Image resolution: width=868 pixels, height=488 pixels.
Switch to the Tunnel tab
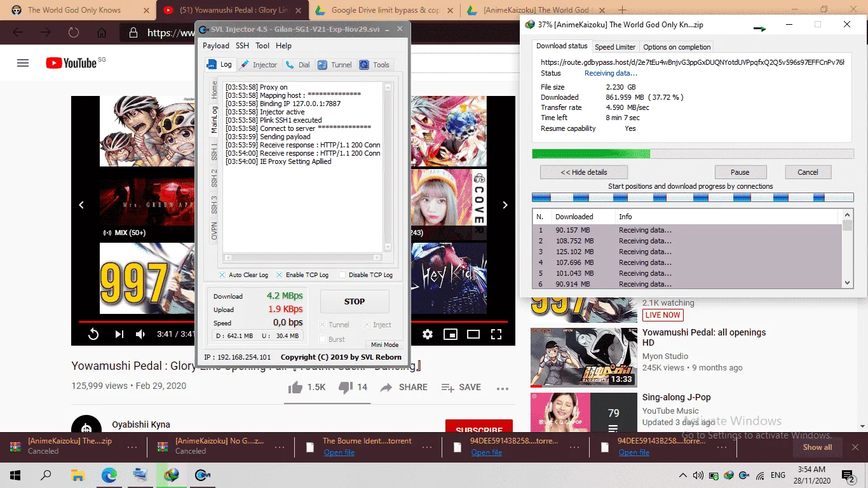335,65
